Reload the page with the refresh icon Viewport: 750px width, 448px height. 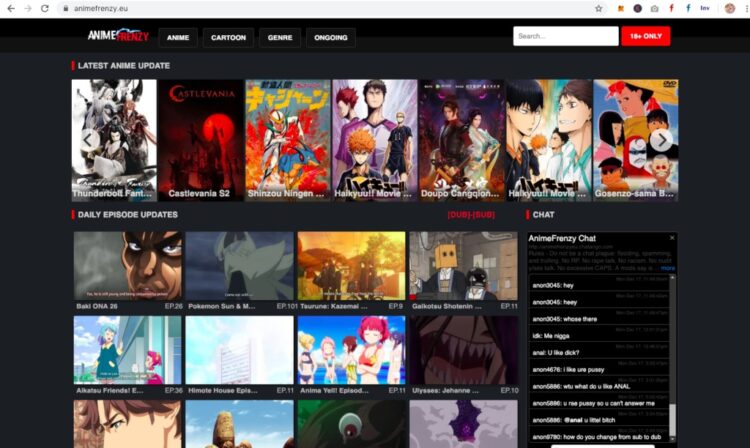pyautogui.click(x=44, y=8)
